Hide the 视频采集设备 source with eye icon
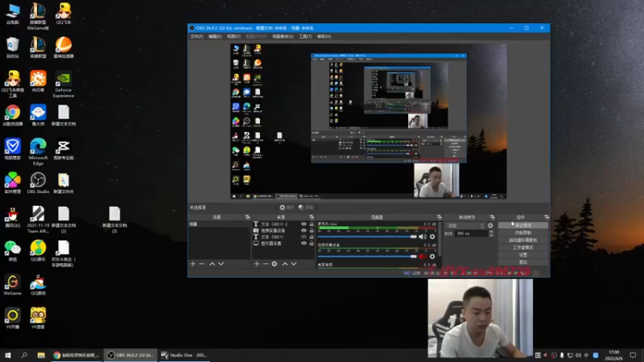The image size is (644, 362). (x=303, y=231)
